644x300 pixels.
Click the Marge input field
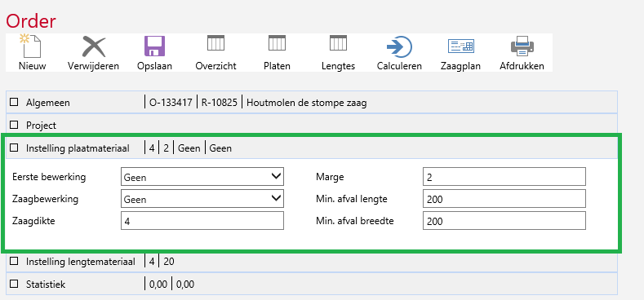[504, 177]
